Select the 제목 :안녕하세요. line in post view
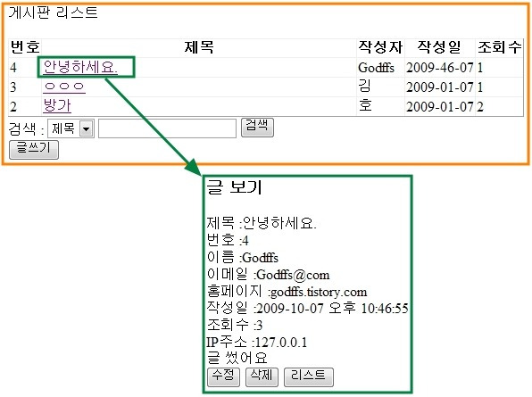The image size is (532, 397). click(x=262, y=223)
